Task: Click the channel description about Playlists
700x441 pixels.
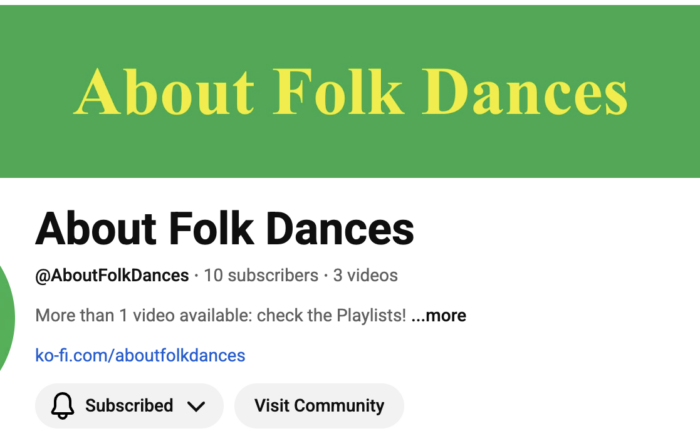Action: click(x=220, y=316)
